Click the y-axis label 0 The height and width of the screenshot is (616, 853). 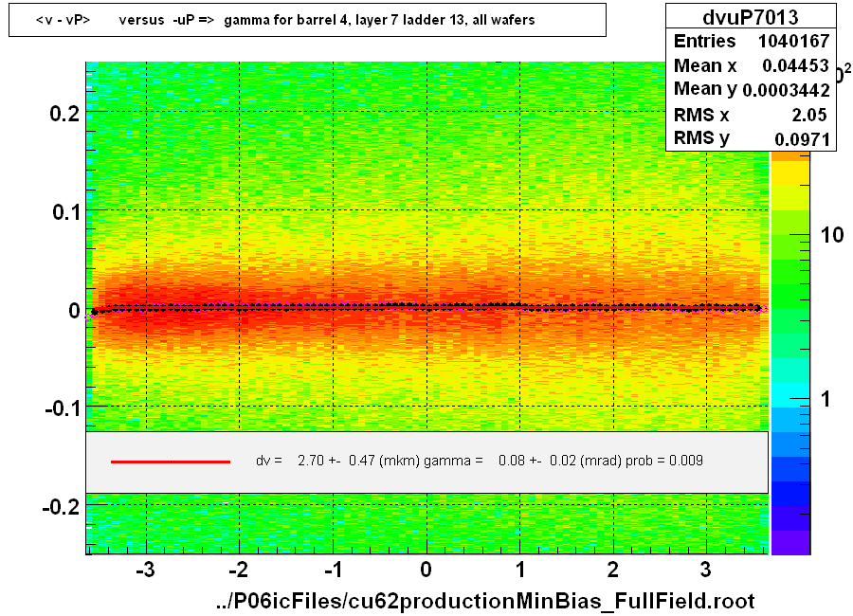74,311
